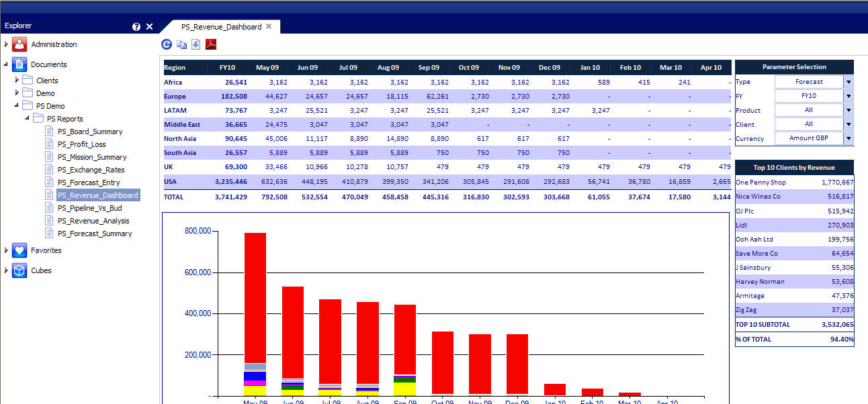Click the USA FY10 value 3,235,446
This screenshot has width=868, height=404.
click(x=231, y=182)
